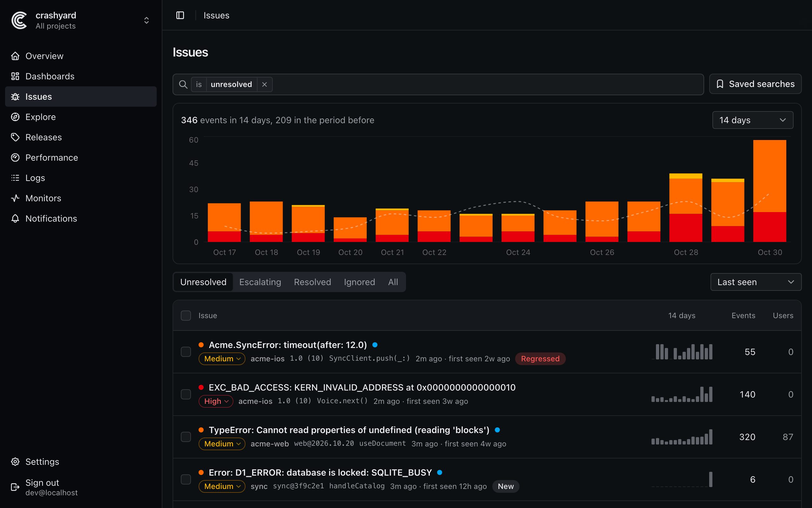Image resolution: width=812 pixels, height=508 pixels.
Task: Check the D1_ERROR issue checkbox
Action: 186,479
